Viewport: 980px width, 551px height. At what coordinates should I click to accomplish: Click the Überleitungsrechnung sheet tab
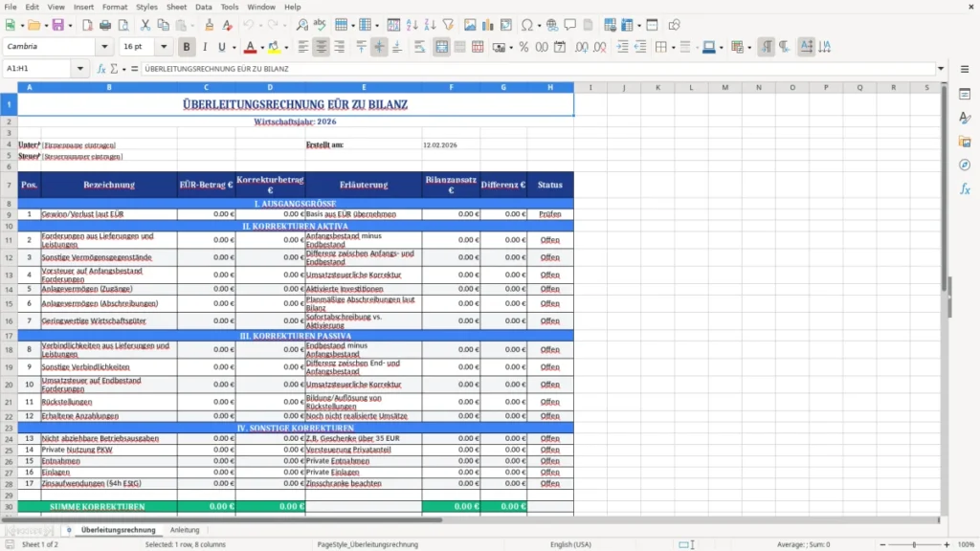click(118, 530)
